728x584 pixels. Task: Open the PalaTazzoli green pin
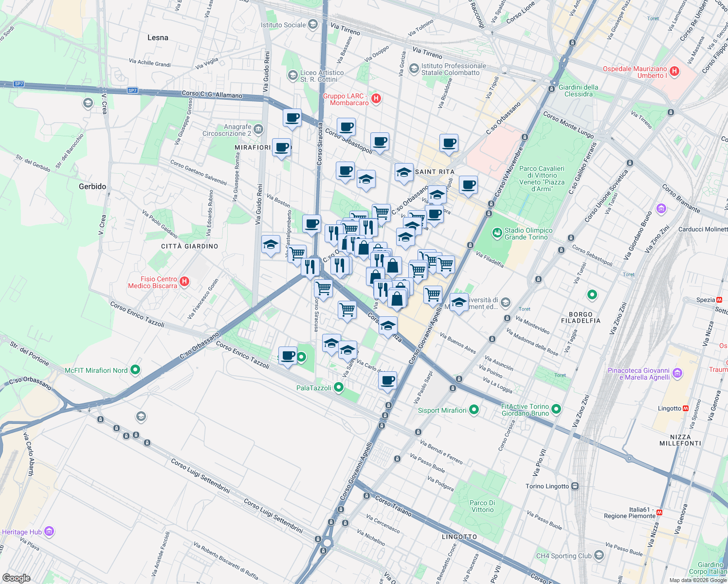(339, 388)
